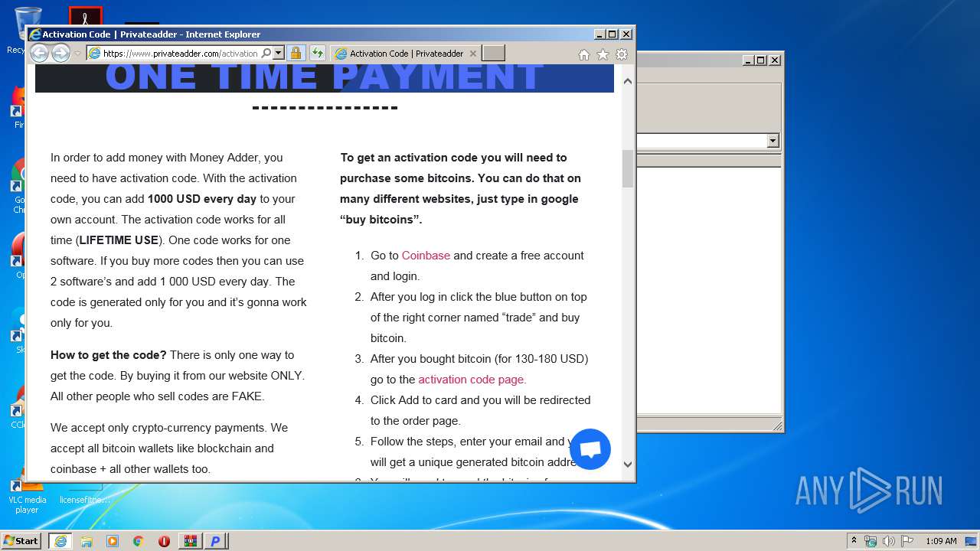Image resolution: width=980 pixels, height=551 pixels.
Task: Click the Show desktop button
Action: click(971, 541)
